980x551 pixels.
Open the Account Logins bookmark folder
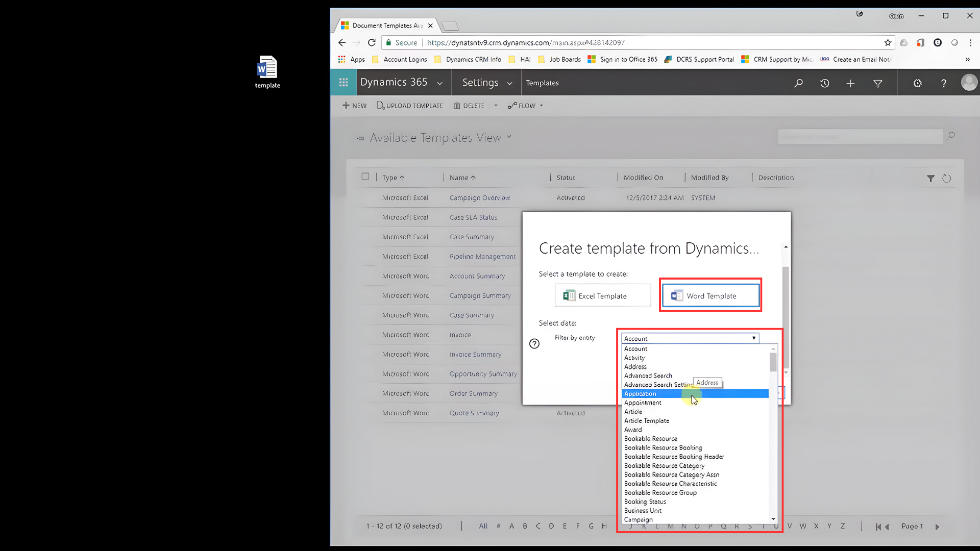(x=399, y=59)
